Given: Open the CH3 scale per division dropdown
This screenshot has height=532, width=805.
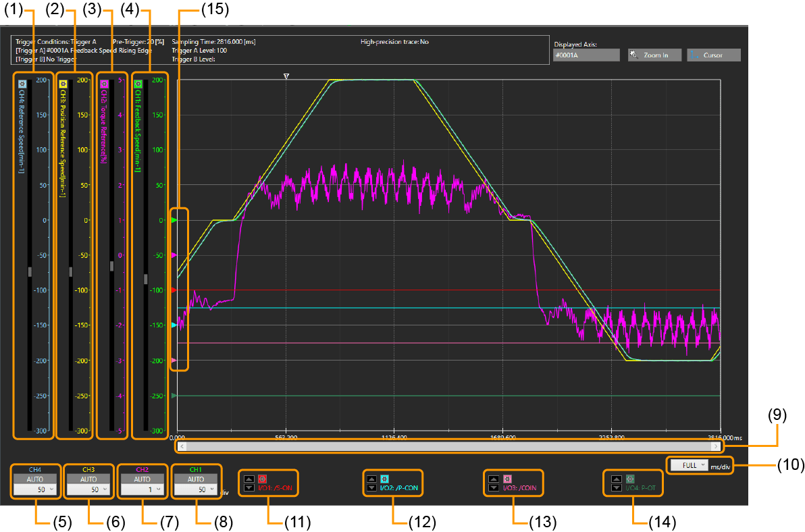Looking at the screenshot, I should [88, 490].
